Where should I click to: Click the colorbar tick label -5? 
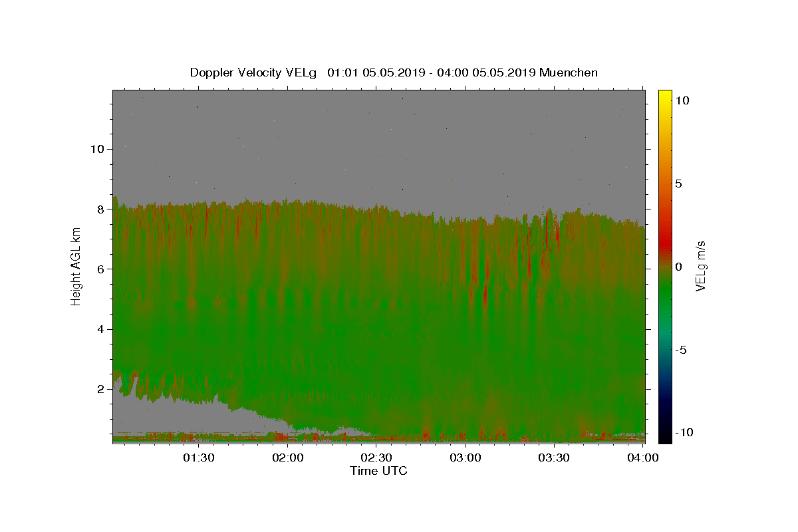tap(681, 350)
